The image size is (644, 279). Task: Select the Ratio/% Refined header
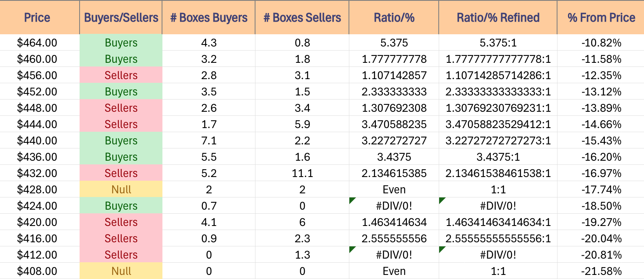tap(498, 17)
